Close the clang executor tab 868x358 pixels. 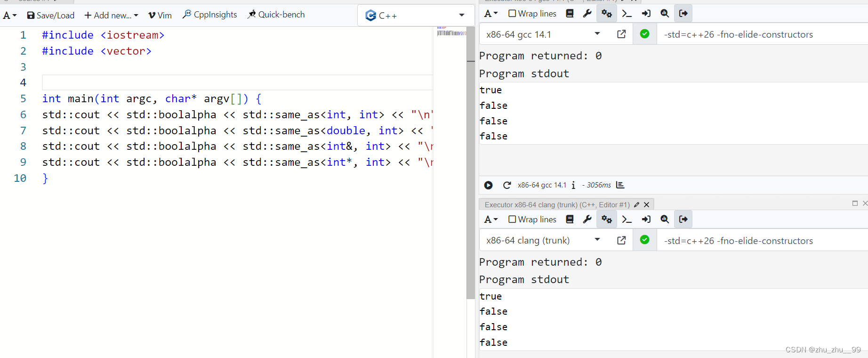pos(647,205)
